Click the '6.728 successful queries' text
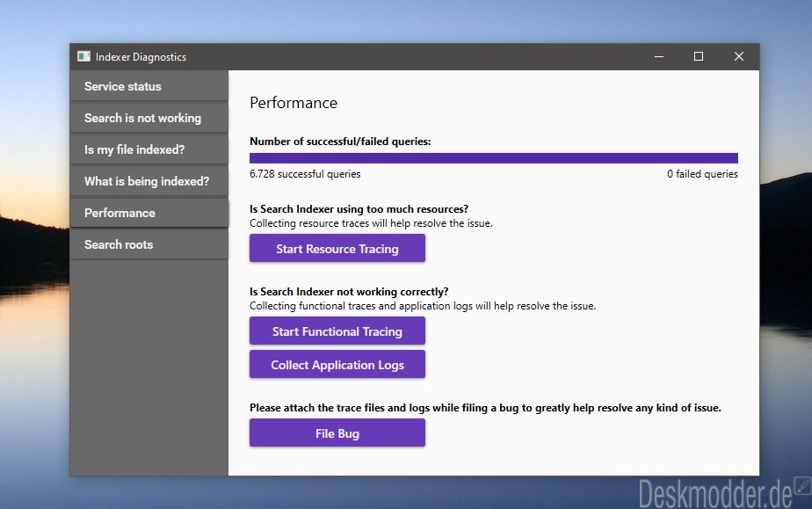 (x=305, y=174)
